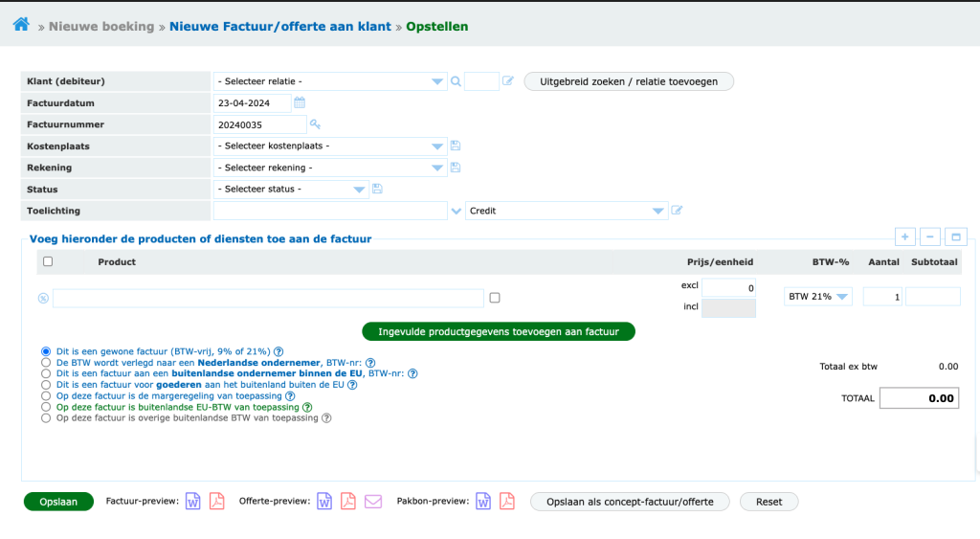980x539 pixels.
Task: Click the excl price input field
Action: coord(728,287)
